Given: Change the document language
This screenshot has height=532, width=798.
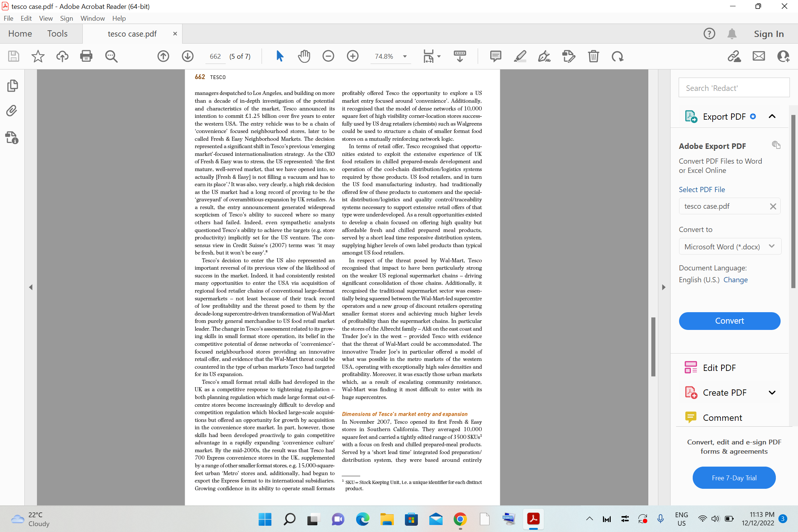Looking at the screenshot, I should [735, 280].
